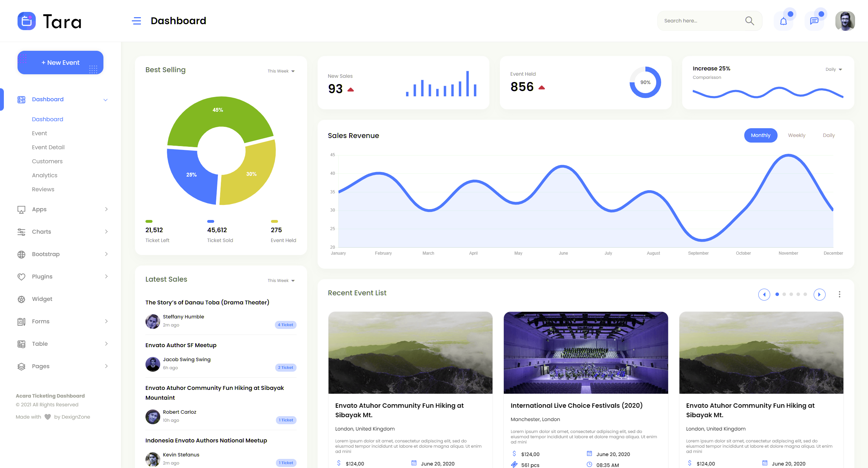The height and width of the screenshot is (468, 868).
Task: Open the user profile avatar
Action: 845,21
